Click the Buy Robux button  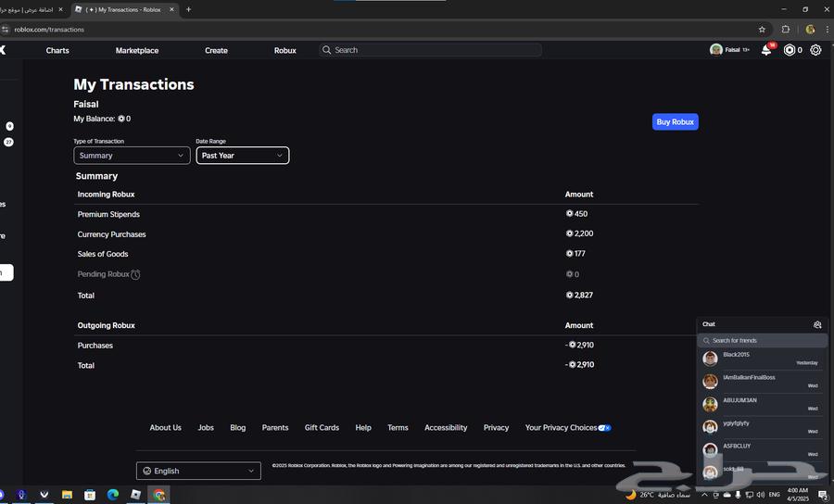point(675,121)
